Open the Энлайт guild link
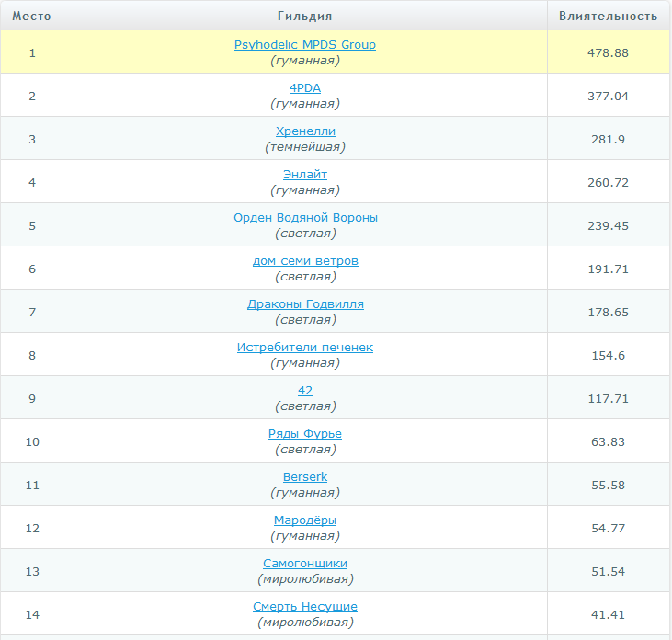This screenshot has width=672, height=640. tap(305, 174)
